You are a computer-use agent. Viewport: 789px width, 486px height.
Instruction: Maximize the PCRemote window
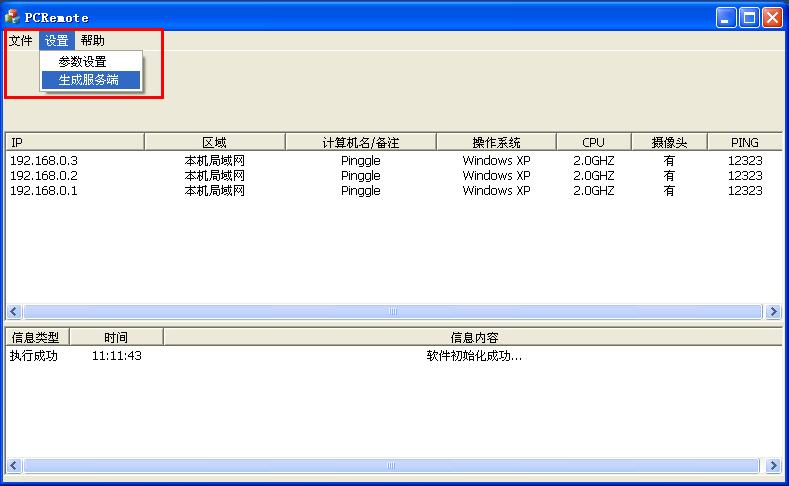coord(749,18)
